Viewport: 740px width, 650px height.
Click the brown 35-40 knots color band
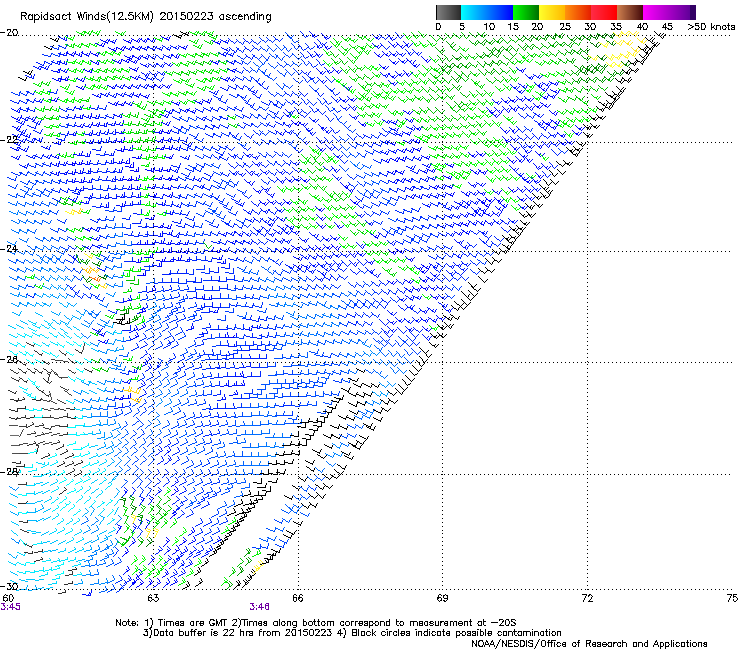[x=630, y=12]
